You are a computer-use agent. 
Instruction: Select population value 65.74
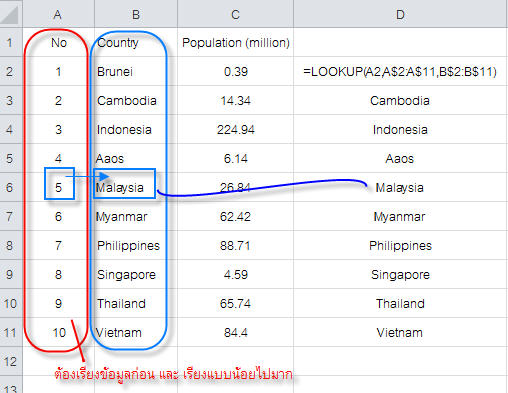pyautogui.click(x=235, y=303)
